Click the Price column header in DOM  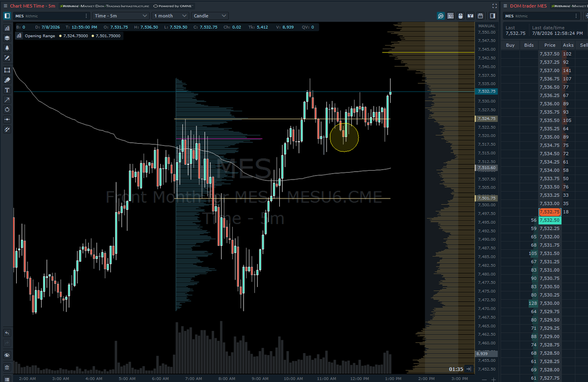tap(550, 45)
